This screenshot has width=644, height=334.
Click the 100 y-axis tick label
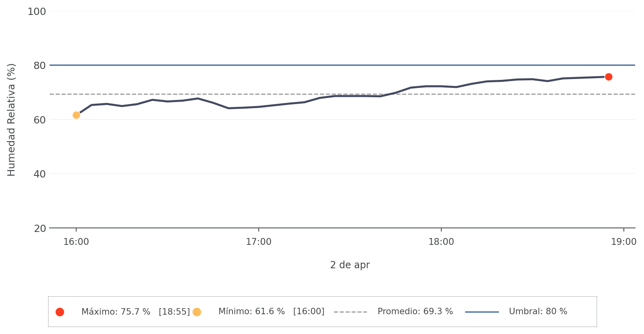point(37,12)
